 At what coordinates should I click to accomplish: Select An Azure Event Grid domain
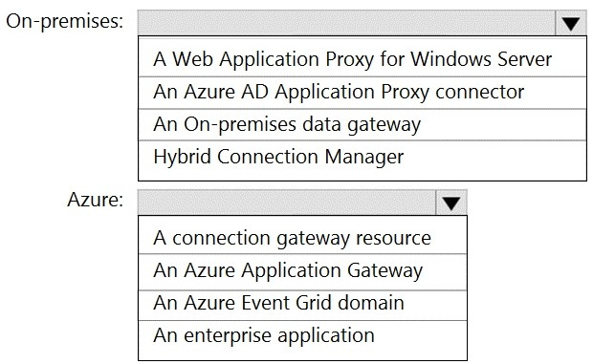(x=302, y=303)
